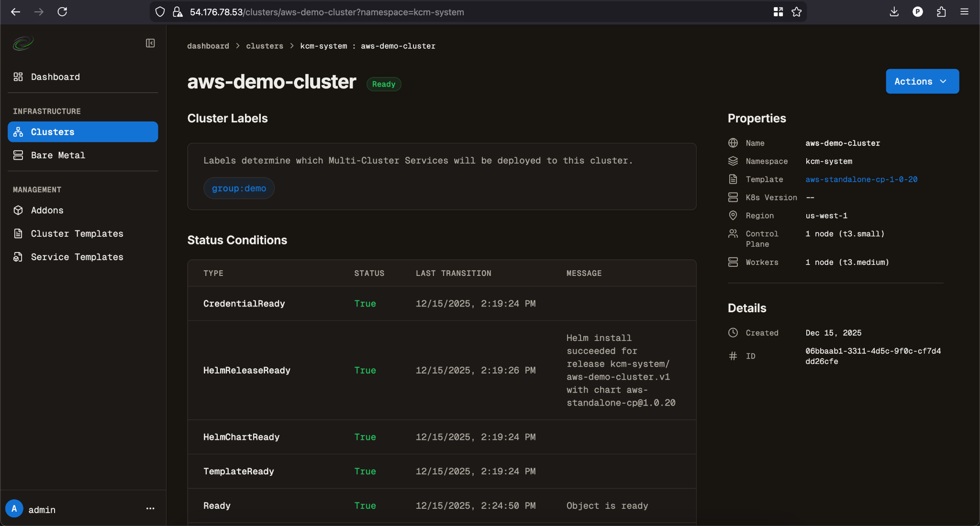980x526 pixels.
Task: Click the app logo icon
Action: (23, 44)
